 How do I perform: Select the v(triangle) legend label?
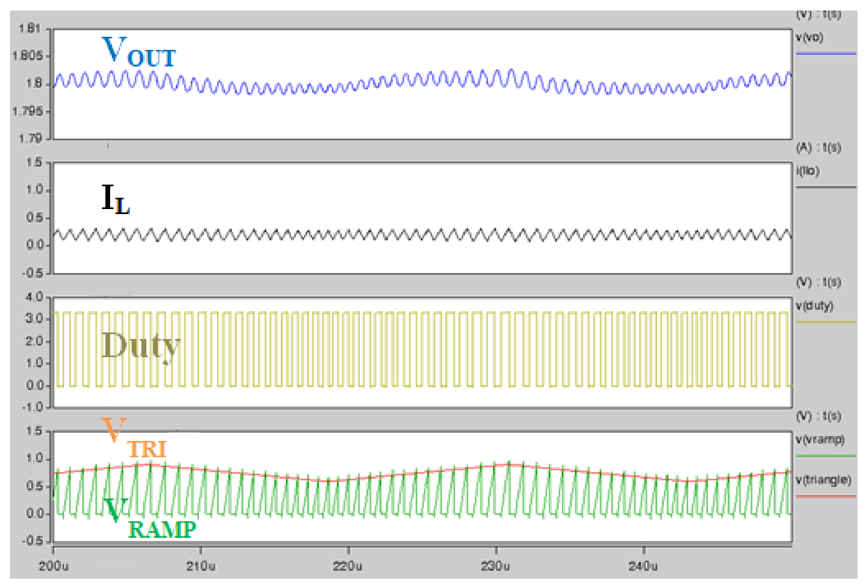[823, 480]
